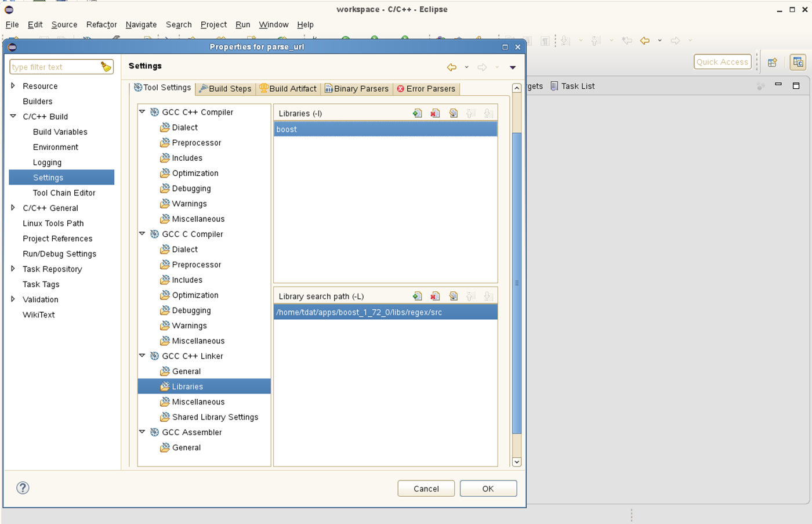The height and width of the screenshot is (524, 812).
Task: Click the Cancel button
Action: coord(426,489)
